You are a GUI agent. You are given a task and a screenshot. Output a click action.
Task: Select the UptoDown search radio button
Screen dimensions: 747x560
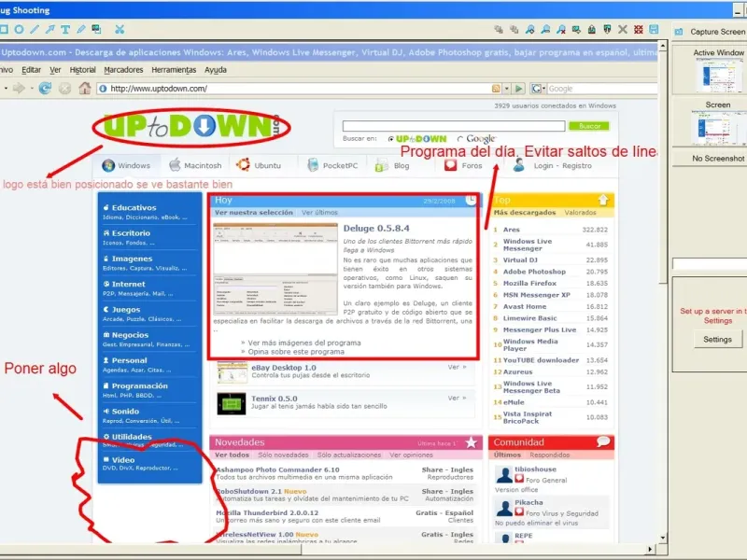[x=391, y=139]
